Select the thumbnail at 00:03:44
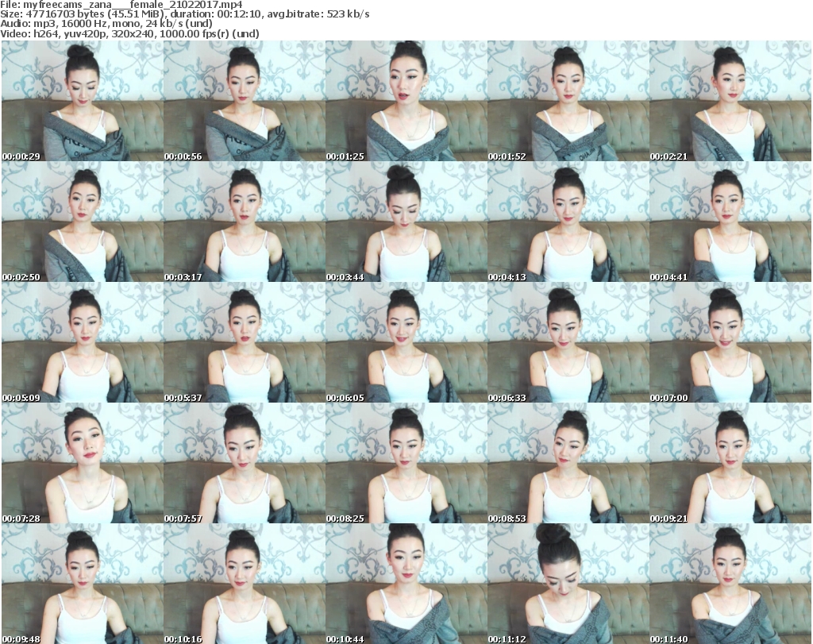The image size is (813, 644). [x=406, y=222]
